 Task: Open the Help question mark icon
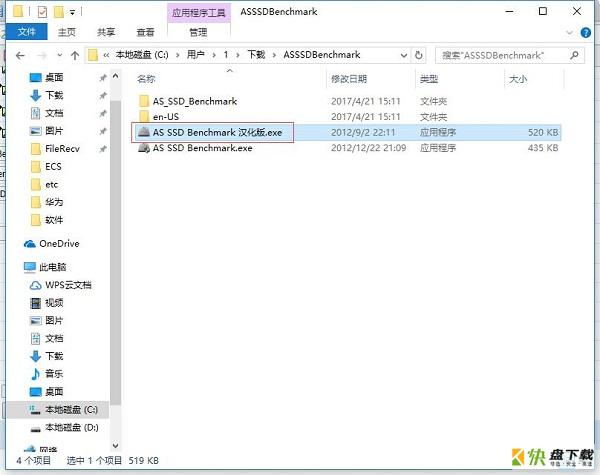585,33
